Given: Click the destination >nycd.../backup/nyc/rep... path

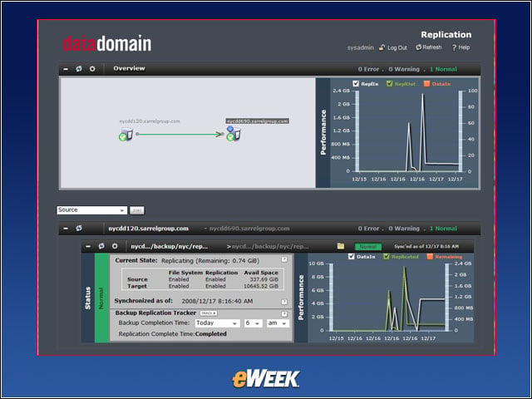Looking at the screenshot, I should point(268,247).
